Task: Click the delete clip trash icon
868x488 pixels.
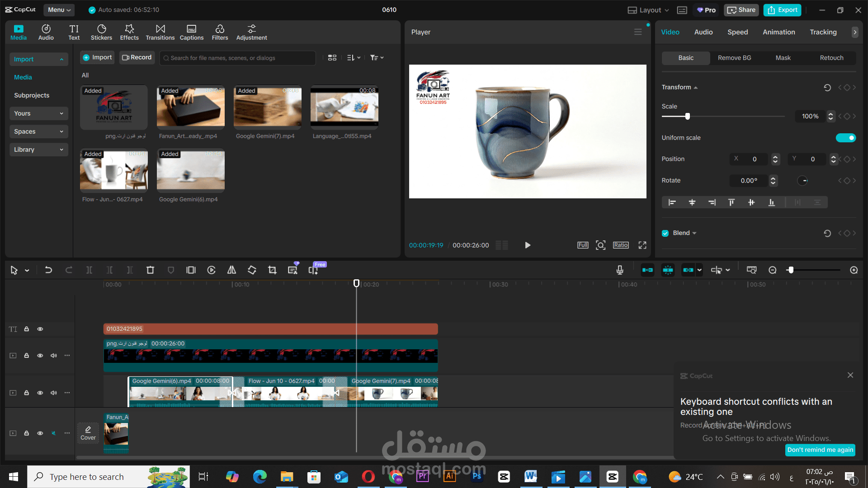Action: point(150,270)
